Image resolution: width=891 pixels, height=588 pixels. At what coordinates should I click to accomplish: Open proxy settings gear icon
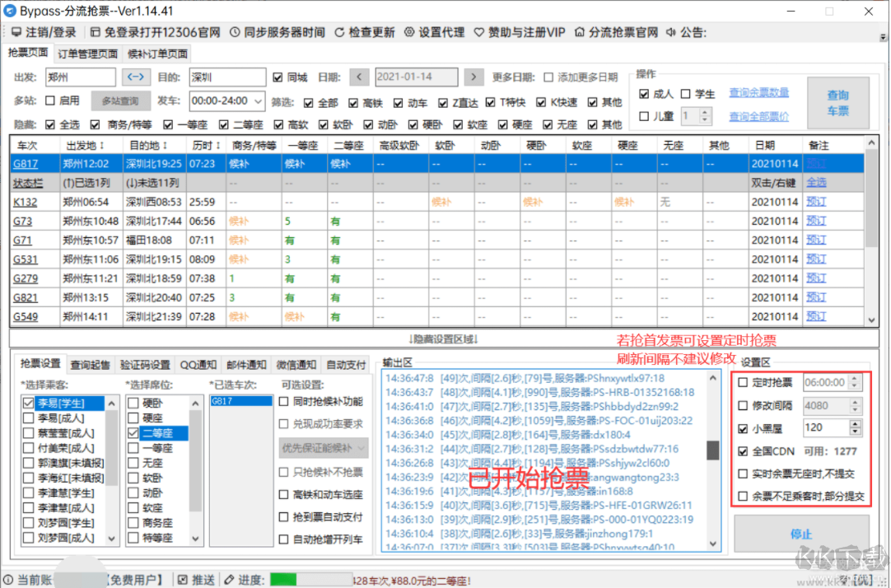pyautogui.click(x=409, y=32)
